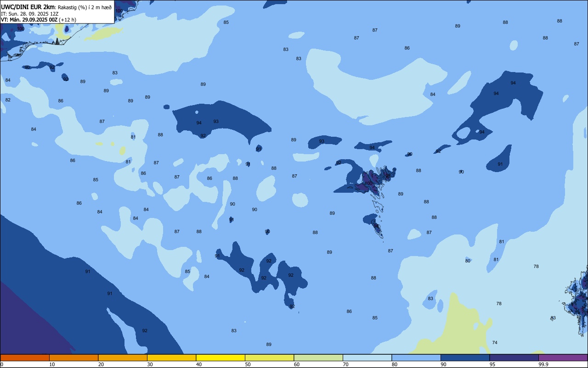588x368 pixels.
Task: Select the purple legend swatch above 99.9
Action: (563, 357)
